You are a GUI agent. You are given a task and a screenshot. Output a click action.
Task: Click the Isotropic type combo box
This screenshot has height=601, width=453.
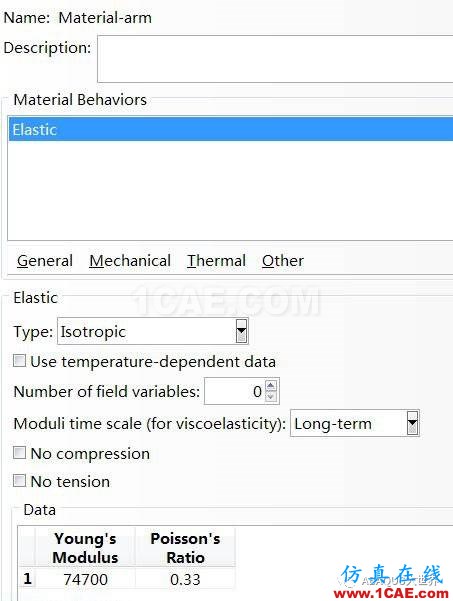153,331
